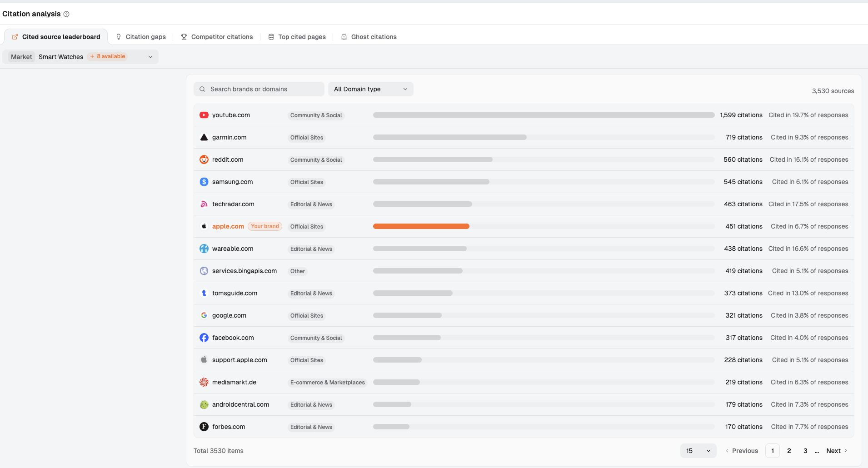Viewport: 868px width, 468px height.
Task: Click the techradar.com feed icon
Action: pos(204,204)
